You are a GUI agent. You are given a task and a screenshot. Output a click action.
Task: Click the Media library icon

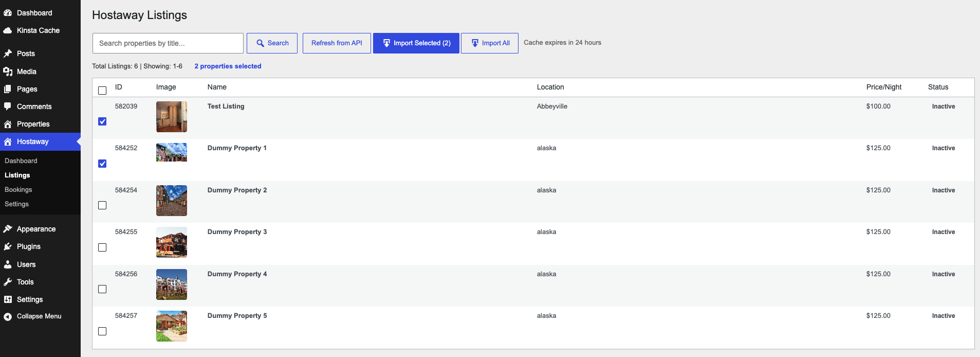coord(8,72)
